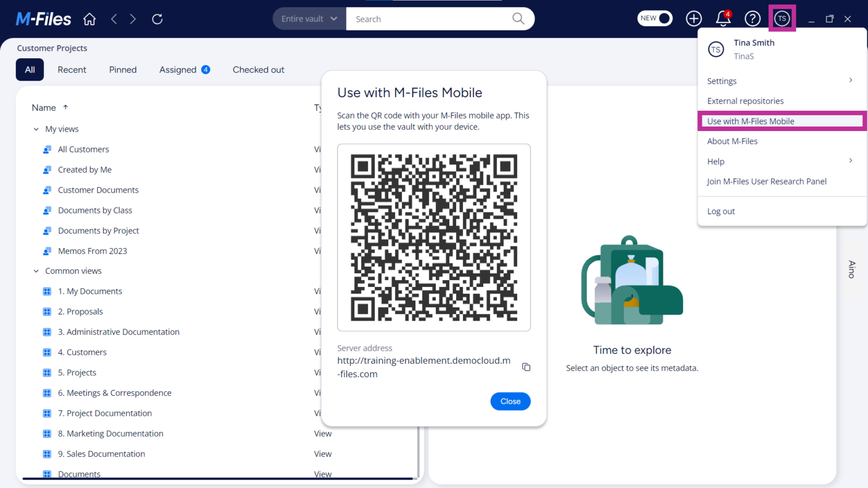The image size is (868, 488).
Task: Switch to the Checked out tab
Action: click(x=258, y=69)
